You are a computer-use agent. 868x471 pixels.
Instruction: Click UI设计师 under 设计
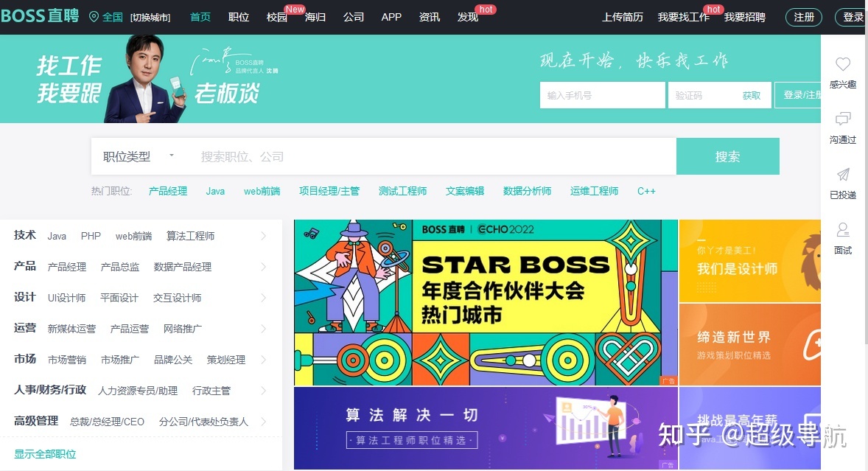pyautogui.click(x=66, y=298)
